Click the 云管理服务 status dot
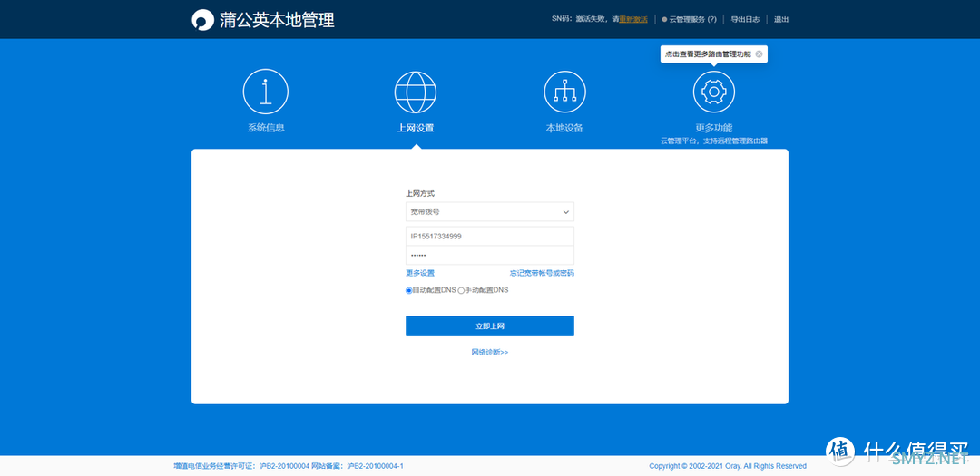Viewport: 980px width, 476px height. 664,19
